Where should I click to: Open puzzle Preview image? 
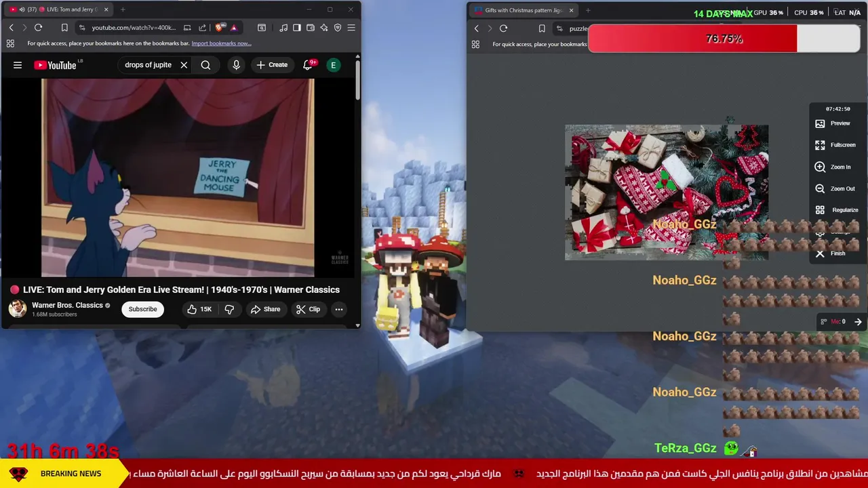[833, 123]
